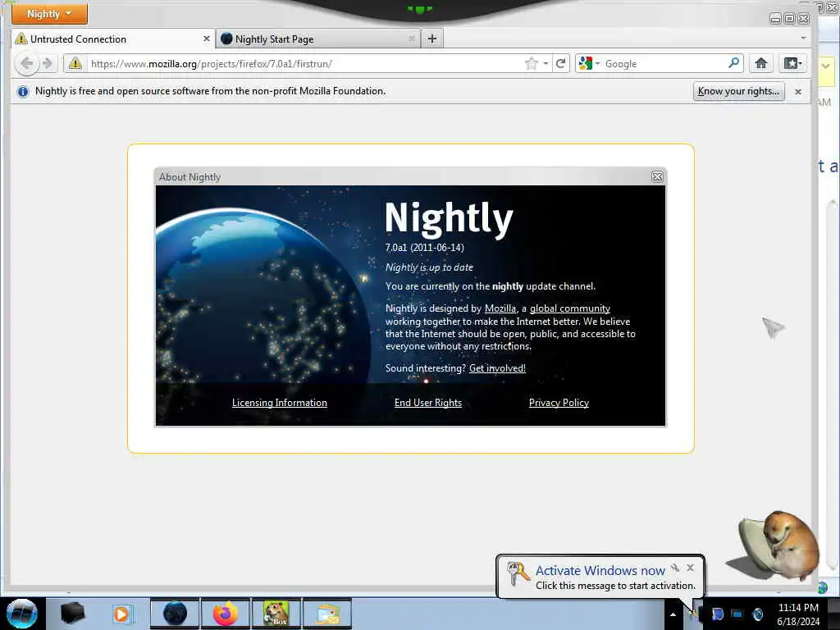Image resolution: width=840 pixels, height=630 pixels.
Task: Open the global community link
Action: click(570, 308)
